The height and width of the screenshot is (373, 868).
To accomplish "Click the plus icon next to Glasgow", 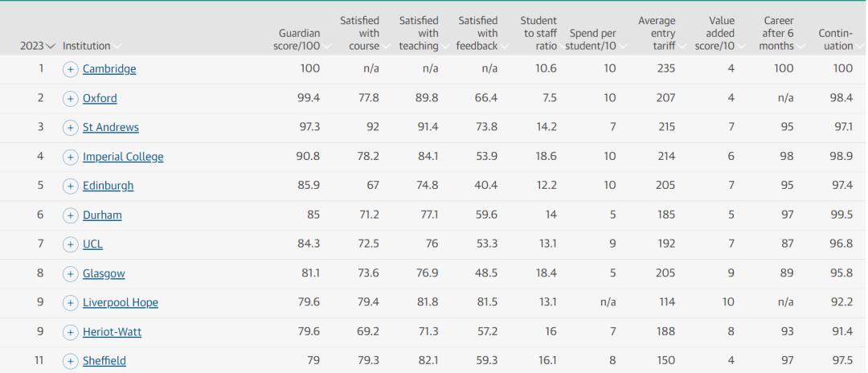I will [x=70, y=273].
